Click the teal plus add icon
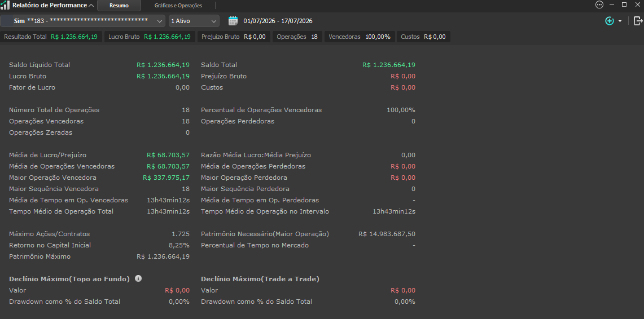The height and width of the screenshot is (319, 644). [x=610, y=21]
